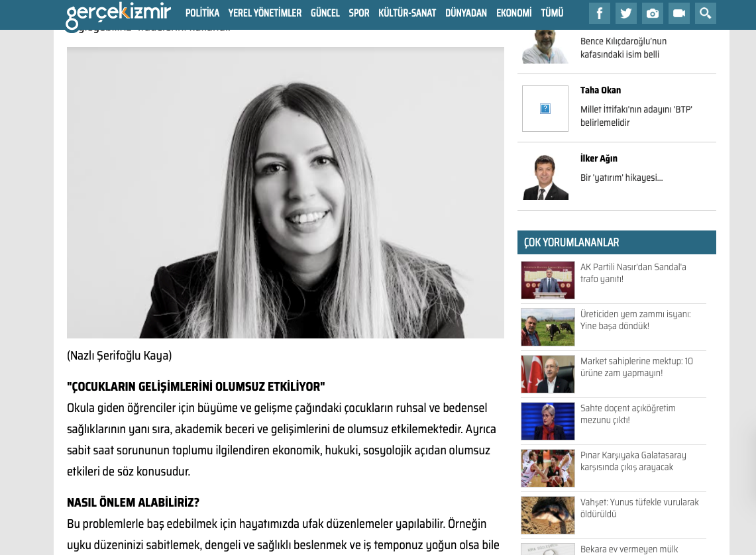Open the Güncel section
This screenshot has height=555, width=756.
[x=325, y=13]
